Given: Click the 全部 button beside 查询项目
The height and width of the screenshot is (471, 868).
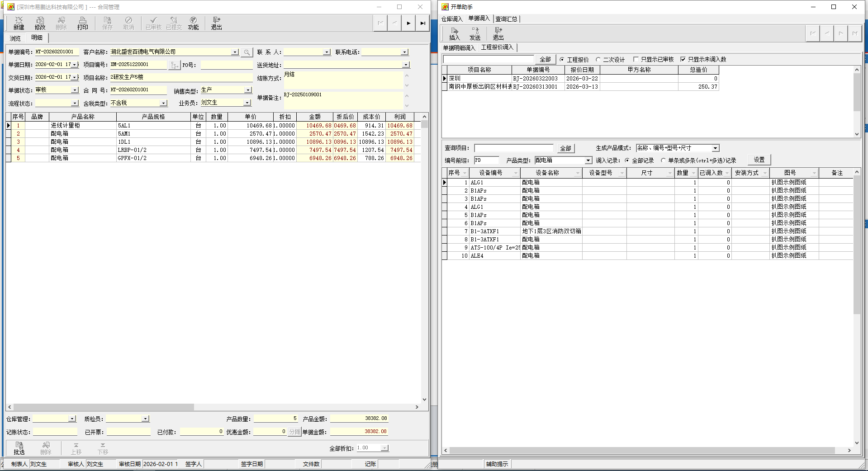Looking at the screenshot, I should (565, 148).
